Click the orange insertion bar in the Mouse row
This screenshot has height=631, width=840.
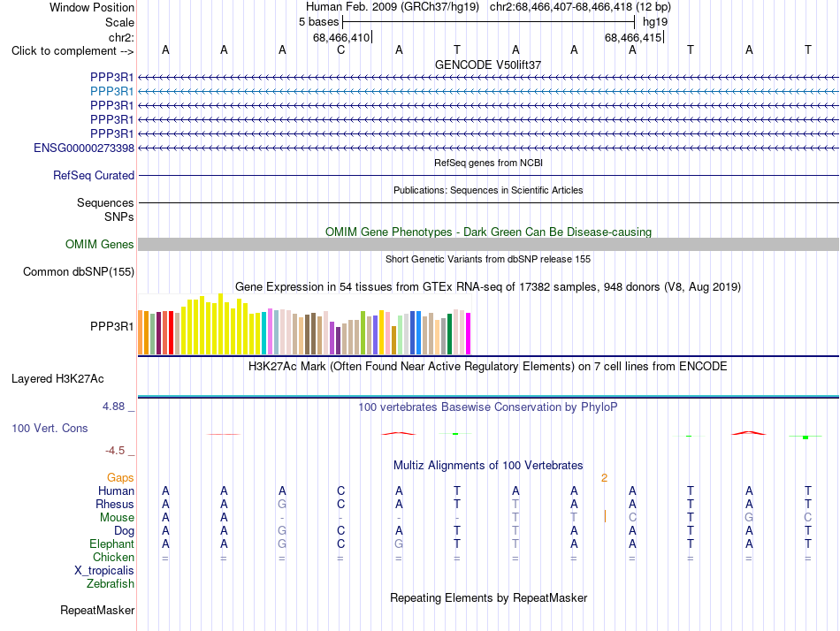click(x=605, y=516)
